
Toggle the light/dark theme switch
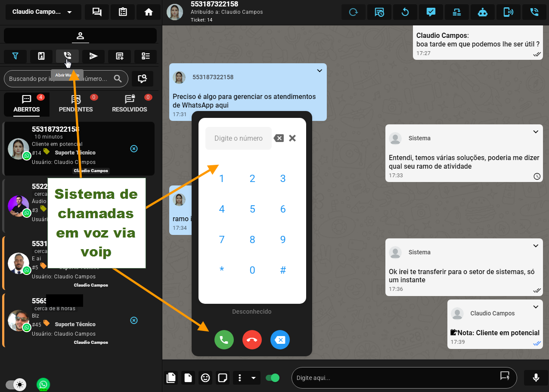(x=16, y=384)
